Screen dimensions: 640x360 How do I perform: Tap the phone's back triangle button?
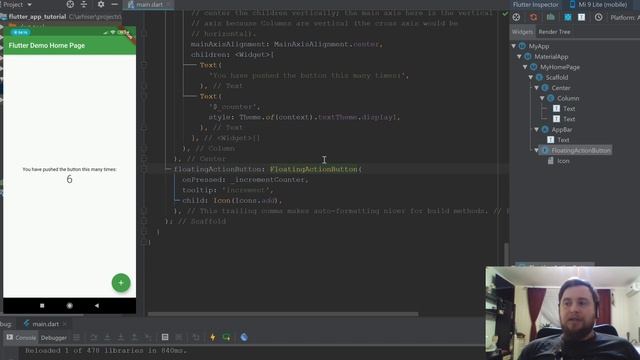coord(96,305)
